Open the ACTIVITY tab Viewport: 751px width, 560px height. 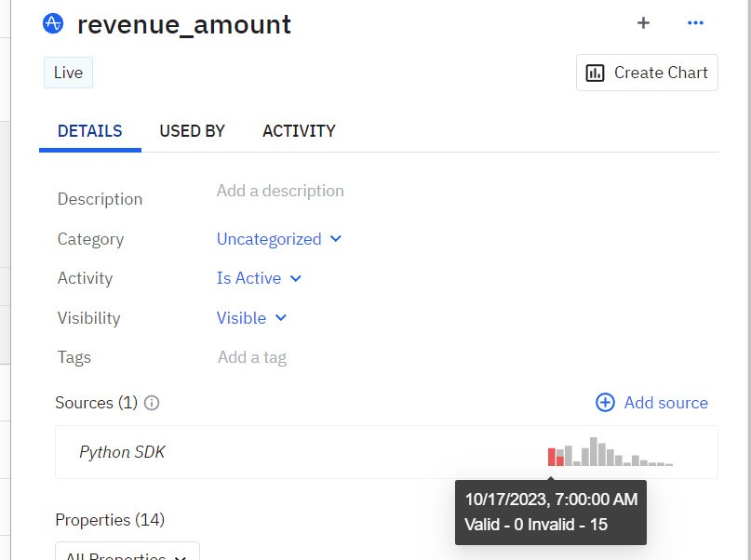(299, 131)
